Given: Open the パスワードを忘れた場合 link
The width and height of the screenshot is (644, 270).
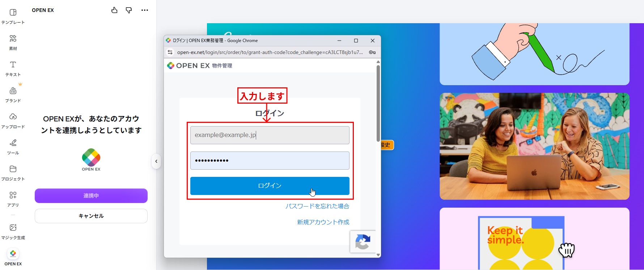Looking at the screenshot, I should [317, 206].
